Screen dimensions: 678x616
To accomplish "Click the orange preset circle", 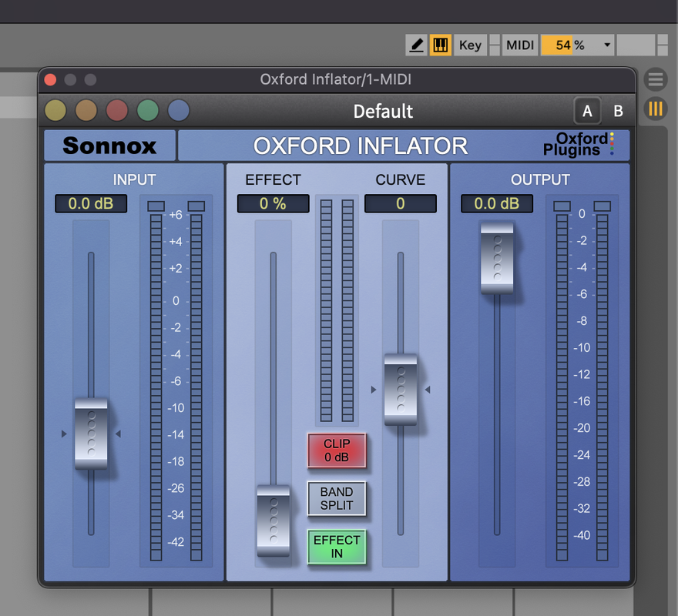I will point(86,110).
